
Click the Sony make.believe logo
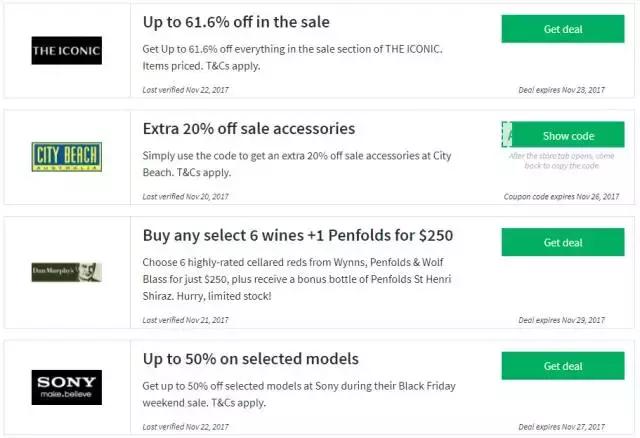(66, 386)
